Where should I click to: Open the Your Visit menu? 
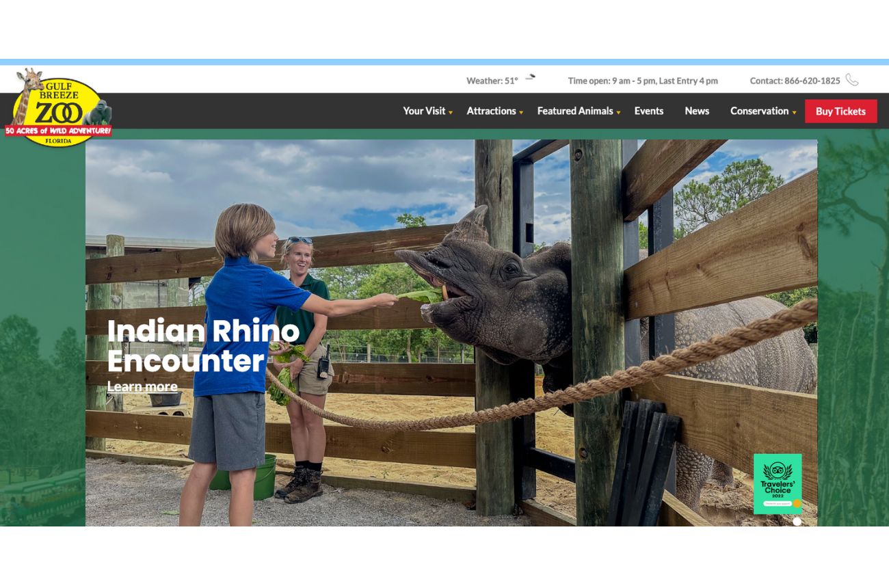pos(424,111)
